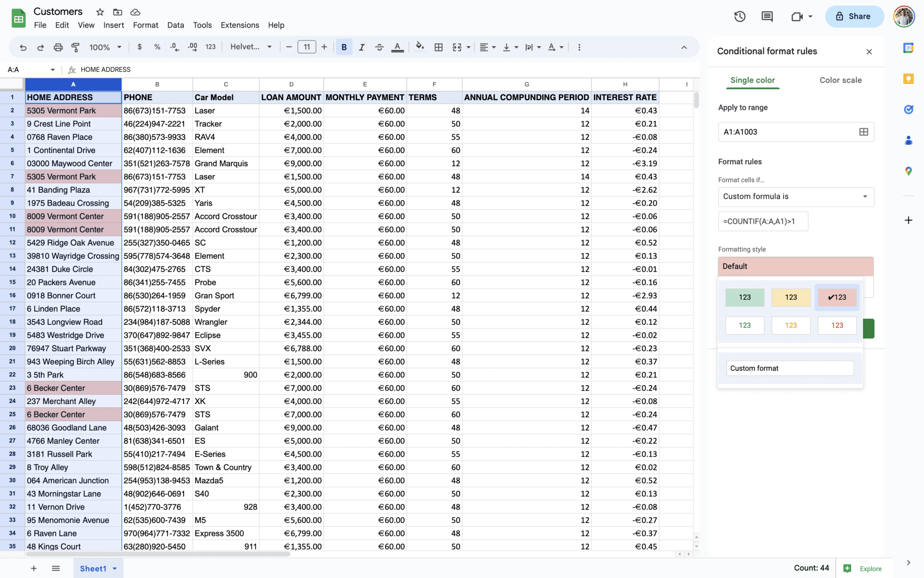Switch to the Color scale tab
The width and height of the screenshot is (924, 578).
840,80
